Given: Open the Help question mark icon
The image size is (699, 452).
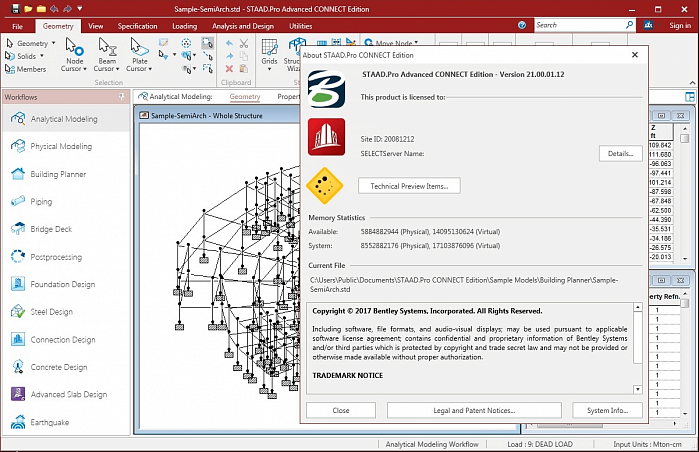Looking at the screenshot, I should click(522, 25).
